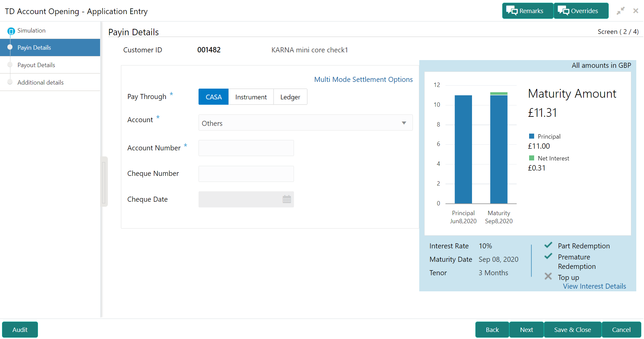Click the Principal bar in the chart

pyautogui.click(x=463, y=149)
